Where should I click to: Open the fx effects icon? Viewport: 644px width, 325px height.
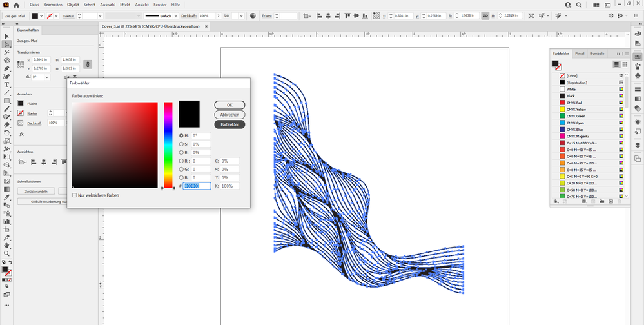coord(22,134)
